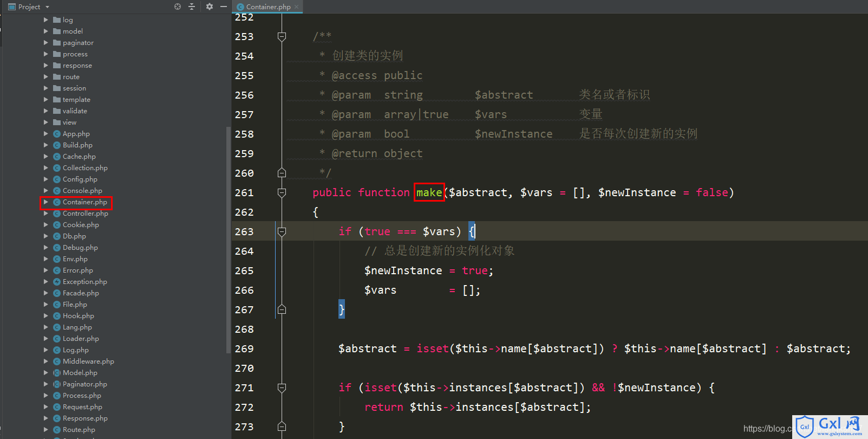The image size is (868, 439).
Task: Click the scroll-from-source target icon
Action: [x=178, y=7]
